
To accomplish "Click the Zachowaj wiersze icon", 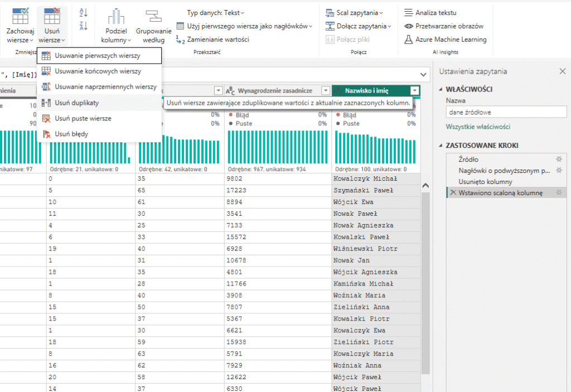I will pyautogui.click(x=21, y=17).
